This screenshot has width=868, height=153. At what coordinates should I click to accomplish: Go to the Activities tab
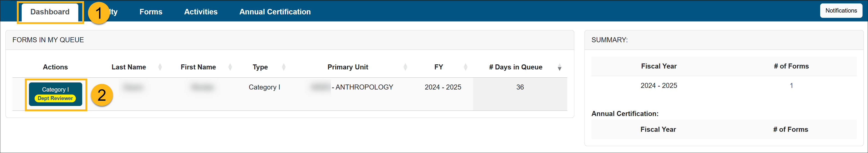click(x=200, y=12)
